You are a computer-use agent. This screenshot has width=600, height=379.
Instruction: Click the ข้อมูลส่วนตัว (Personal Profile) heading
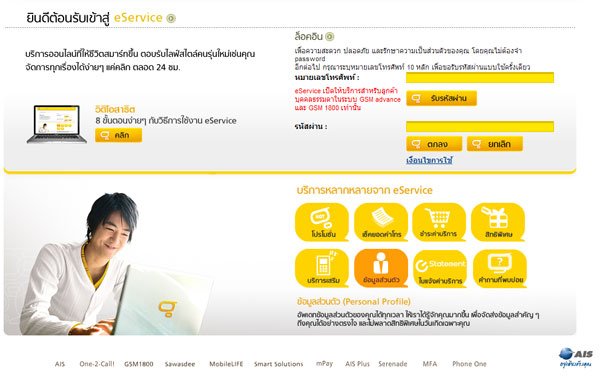point(354,302)
